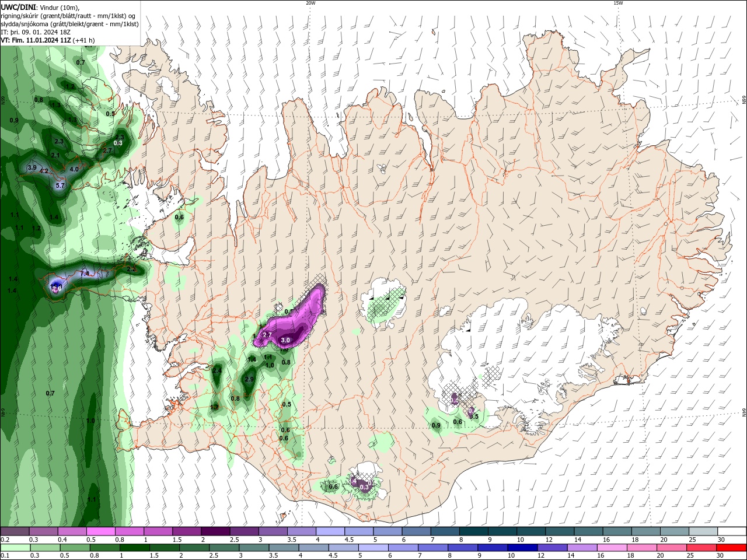
Task: Click the 'UWC/DINI: Vindur (10m)' title text
Action: click(39, 7)
